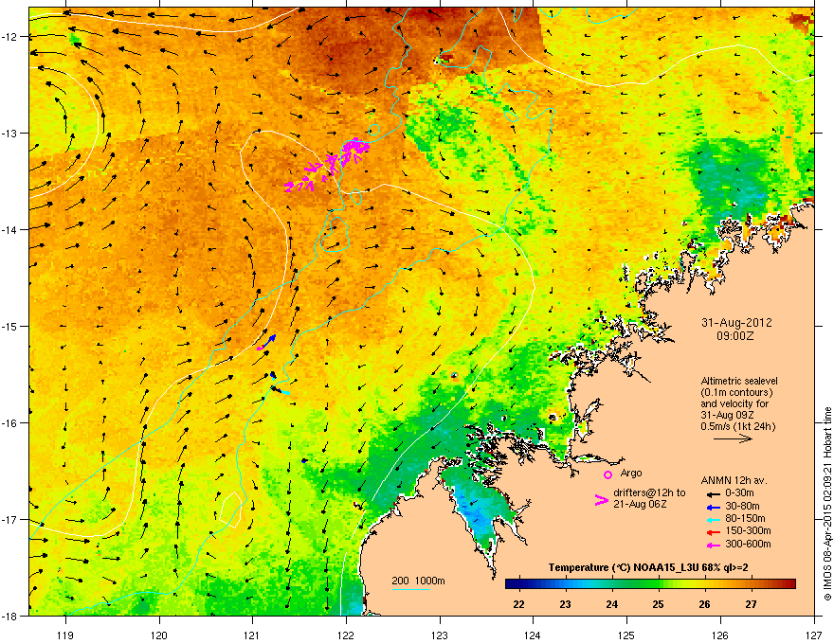The height and width of the screenshot is (644, 834).
Task: Click the "(0.1m contours)" caption line
Action: tap(736, 393)
